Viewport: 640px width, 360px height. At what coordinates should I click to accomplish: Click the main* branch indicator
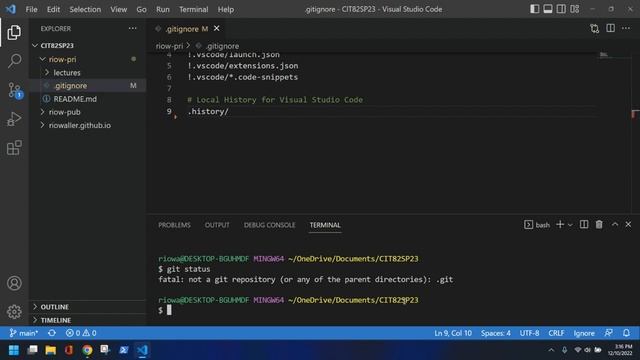(x=24, y=333)
